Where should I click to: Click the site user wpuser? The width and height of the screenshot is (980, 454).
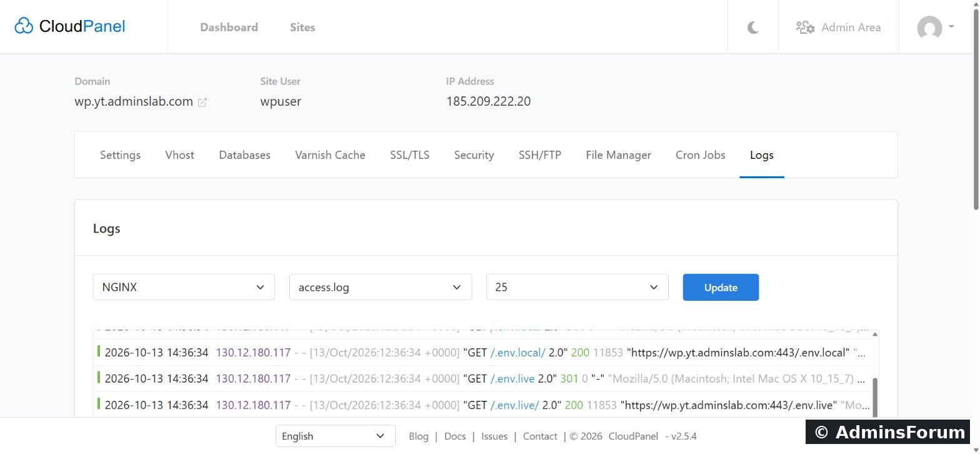[281, 101]
